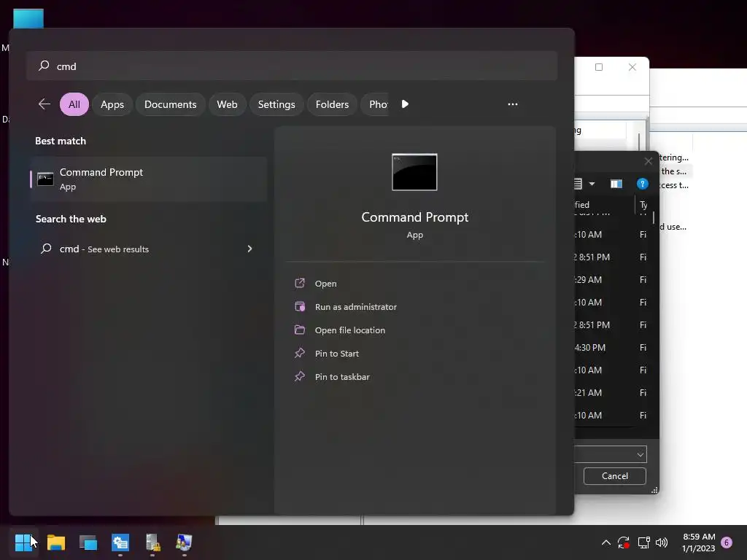Open the network tray icon
This screenshot has width=747, height=560.
(643, 542)
